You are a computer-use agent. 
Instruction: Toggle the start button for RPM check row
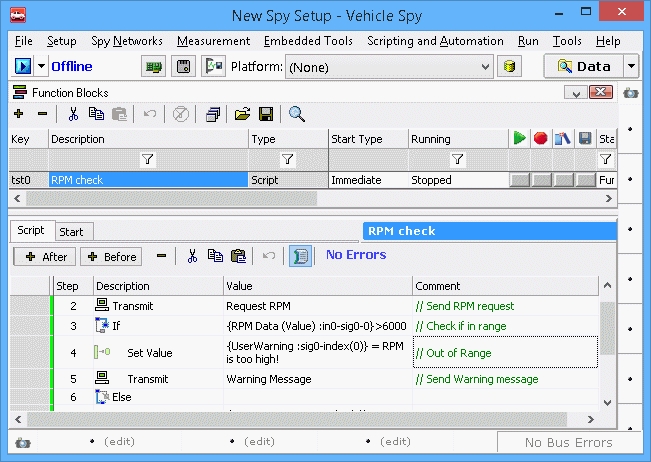tap(519, 180)
